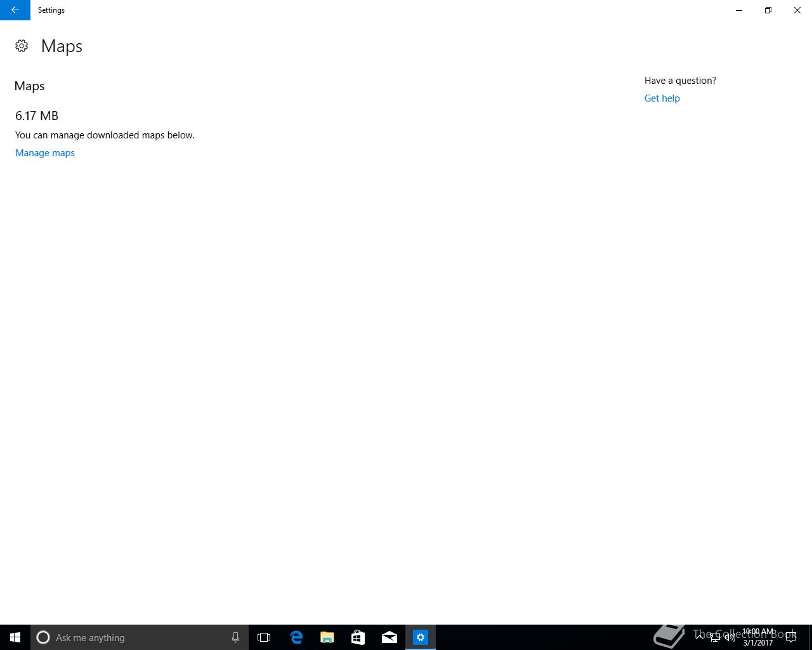The image size is (812, 650).
Task: Show hidden system tray icons
Action: click(x=700, y=637)
